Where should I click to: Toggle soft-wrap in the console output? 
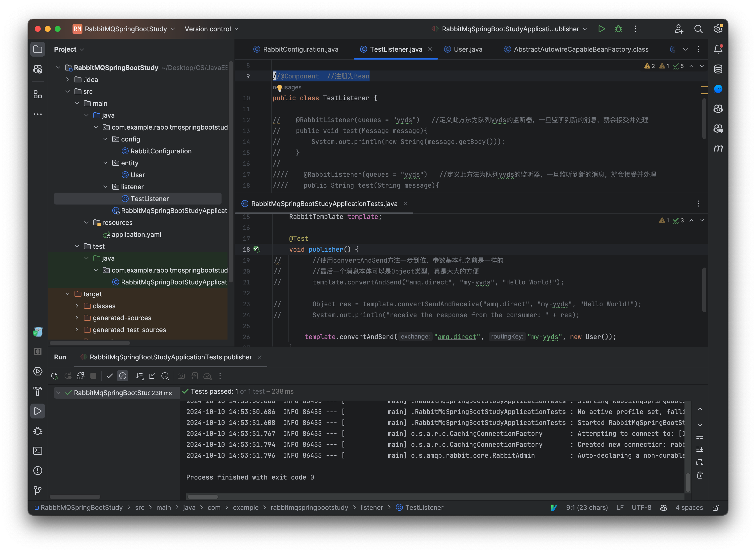[700, 436]
